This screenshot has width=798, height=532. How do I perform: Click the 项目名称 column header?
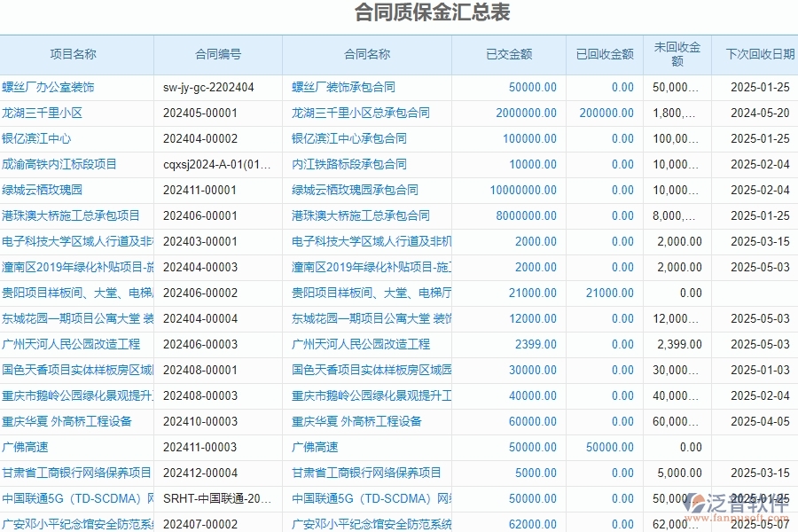(x=75, y=54)
